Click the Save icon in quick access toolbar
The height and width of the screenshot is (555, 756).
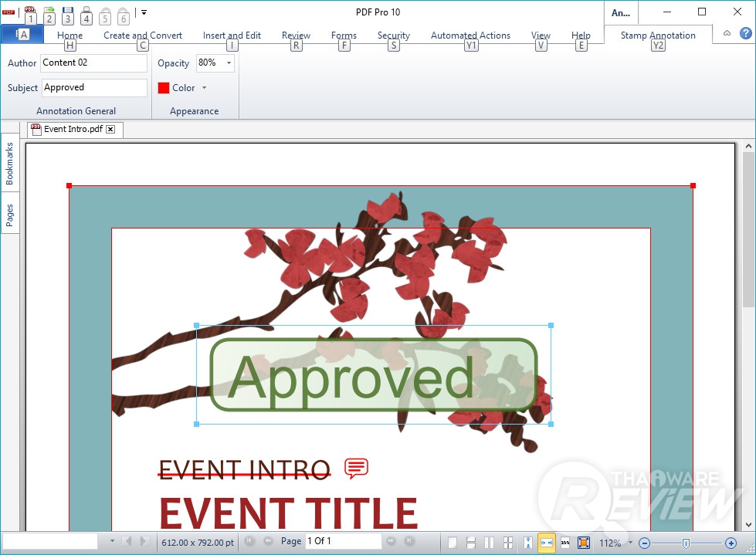tap(67, 12)
